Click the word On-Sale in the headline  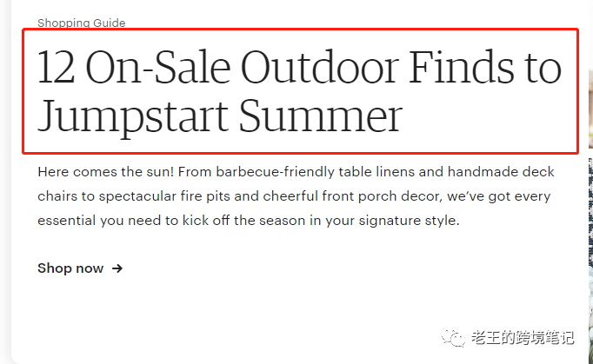click(158, 67)
